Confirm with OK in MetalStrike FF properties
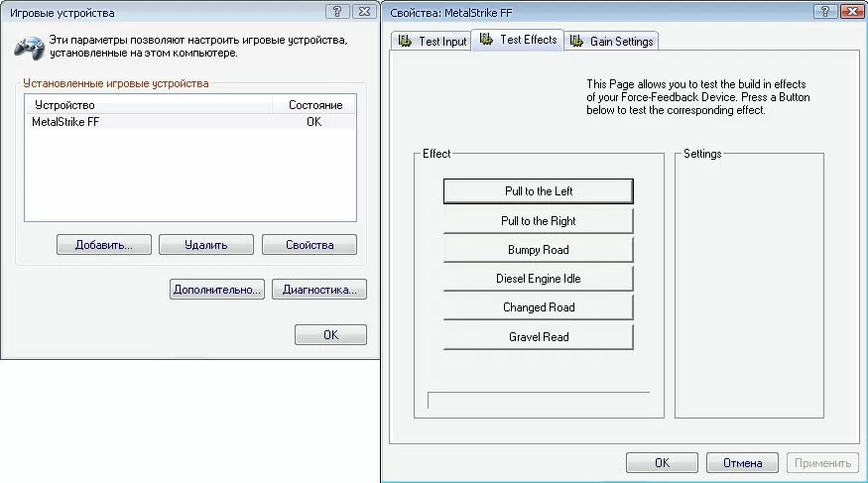868x483 pixels. 662,463
